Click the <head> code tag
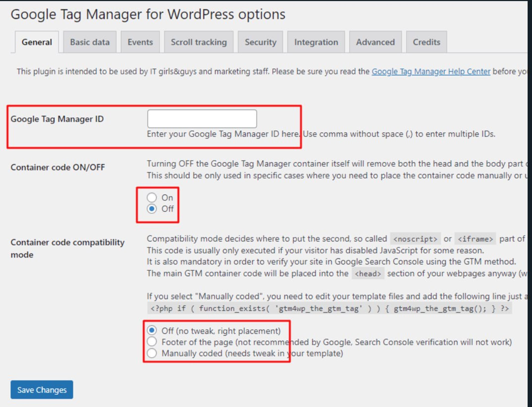The image size is (532, 407). tap(368, 273)
